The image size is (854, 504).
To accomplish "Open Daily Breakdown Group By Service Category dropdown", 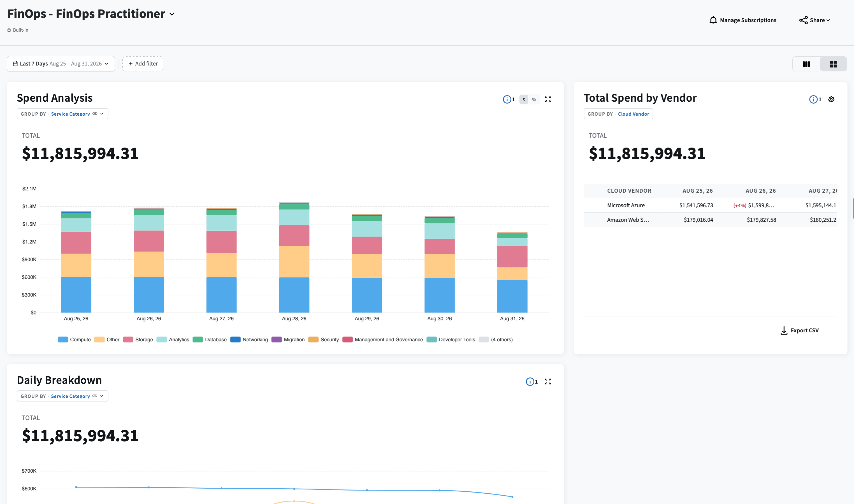I will [62, 396].
